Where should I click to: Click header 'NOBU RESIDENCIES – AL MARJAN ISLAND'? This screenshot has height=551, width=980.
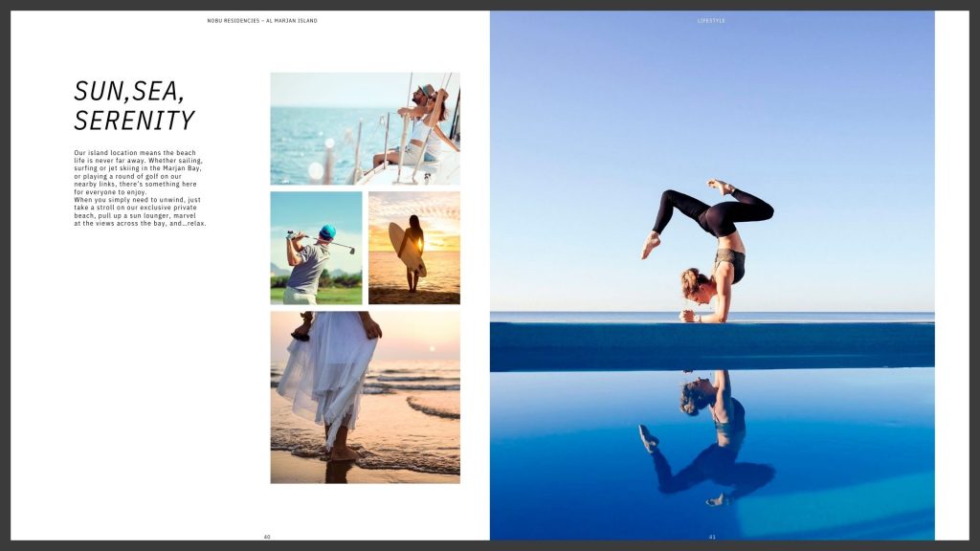262,21
